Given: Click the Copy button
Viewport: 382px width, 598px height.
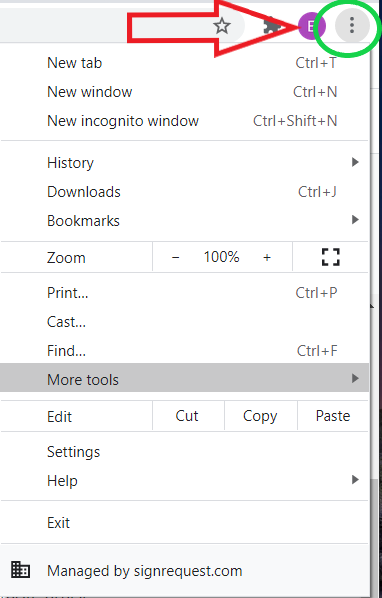Looking at the screenshot, I should pos(261,416).
